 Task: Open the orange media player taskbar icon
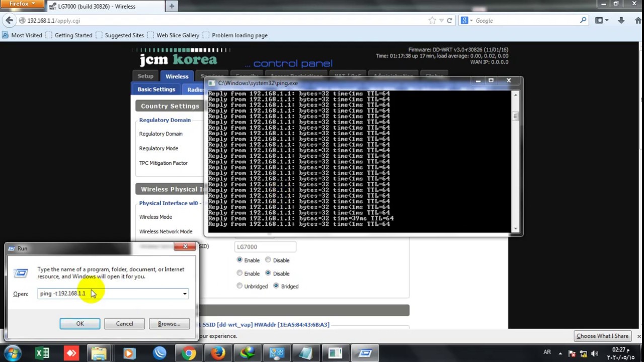(129, 353)
